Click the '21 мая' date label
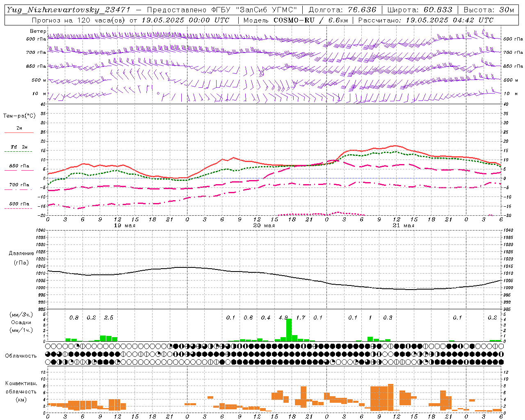Screen dimensions: 525x420 [x=403, y=225]
